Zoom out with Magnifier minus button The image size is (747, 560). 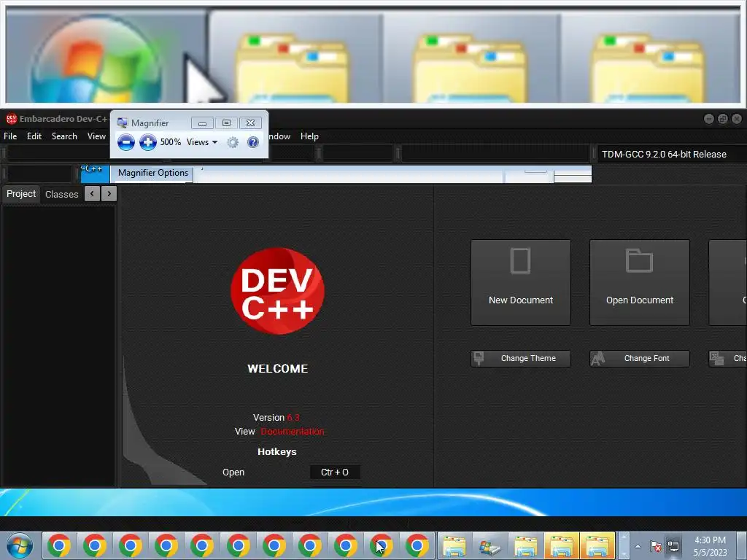click(x=125, y=142)
